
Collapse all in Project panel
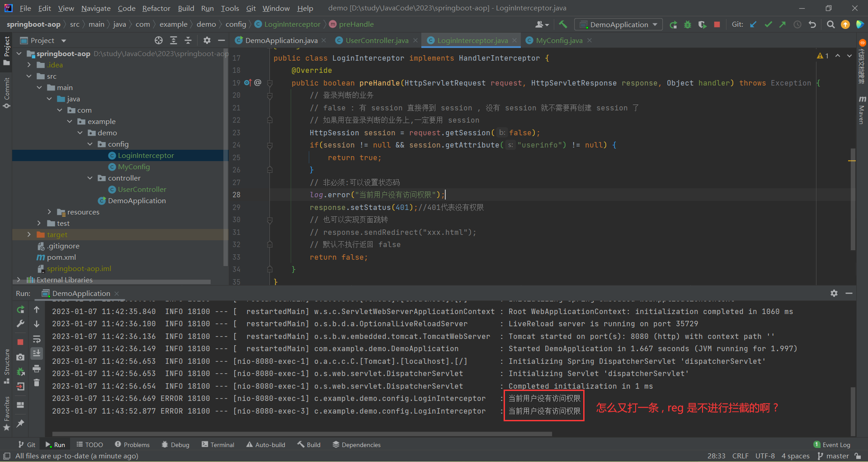188,40
